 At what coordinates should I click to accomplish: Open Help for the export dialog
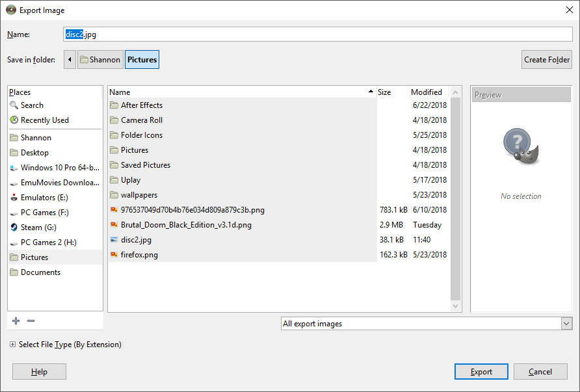pyautogui.click(x=39, y=372)
